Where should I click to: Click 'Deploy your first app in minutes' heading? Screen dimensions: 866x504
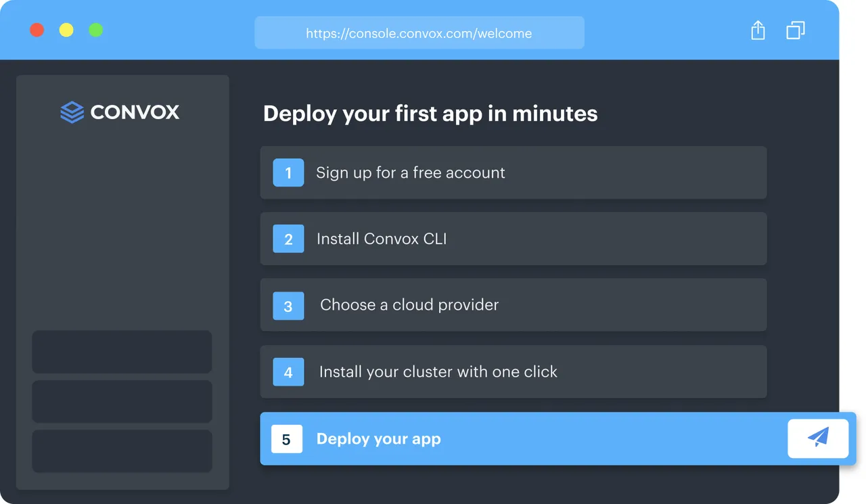click(x=430, y=114)
